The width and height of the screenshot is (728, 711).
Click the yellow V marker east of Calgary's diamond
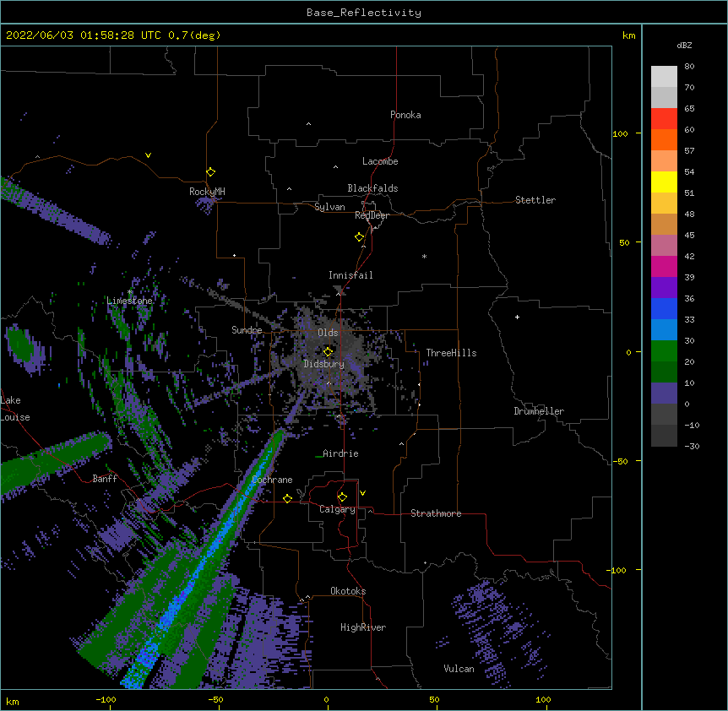point(362,493)
